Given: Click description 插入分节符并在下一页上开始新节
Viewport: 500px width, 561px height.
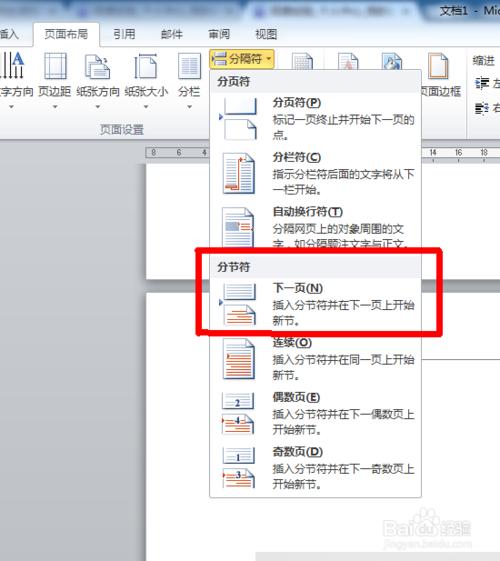Looking at the screenshot, I should pos(343,313).
